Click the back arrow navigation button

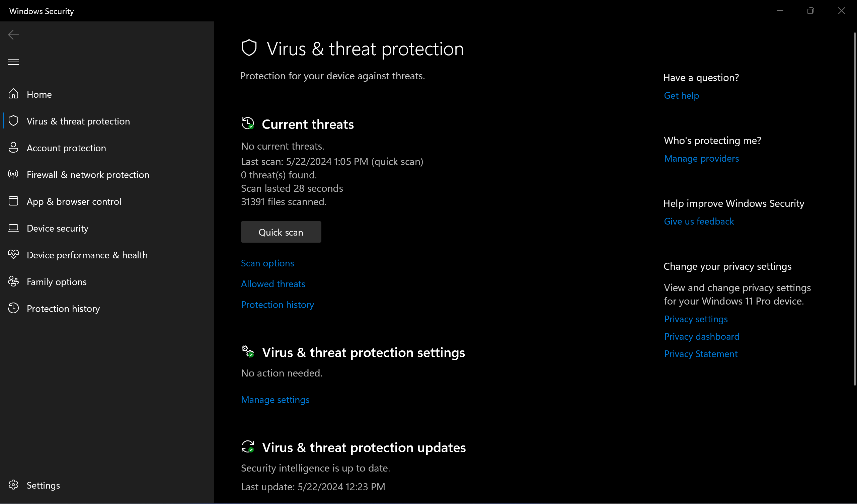(x=13, y=34)
